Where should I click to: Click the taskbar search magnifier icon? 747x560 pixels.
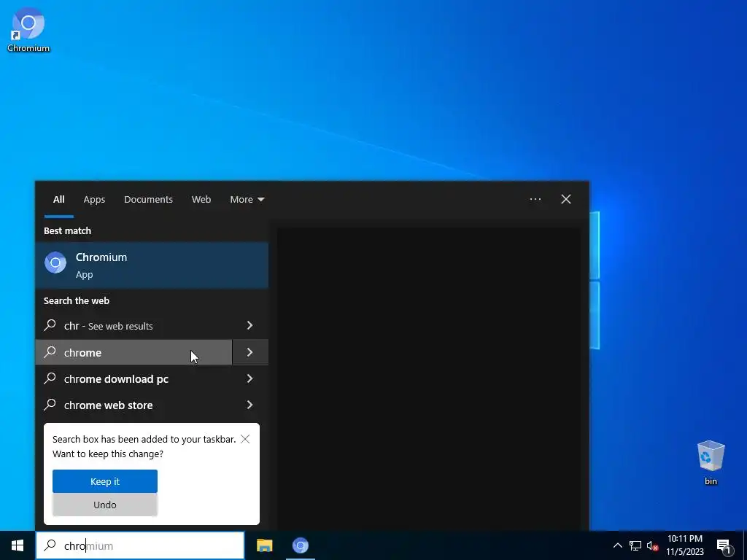pos(50,545)
